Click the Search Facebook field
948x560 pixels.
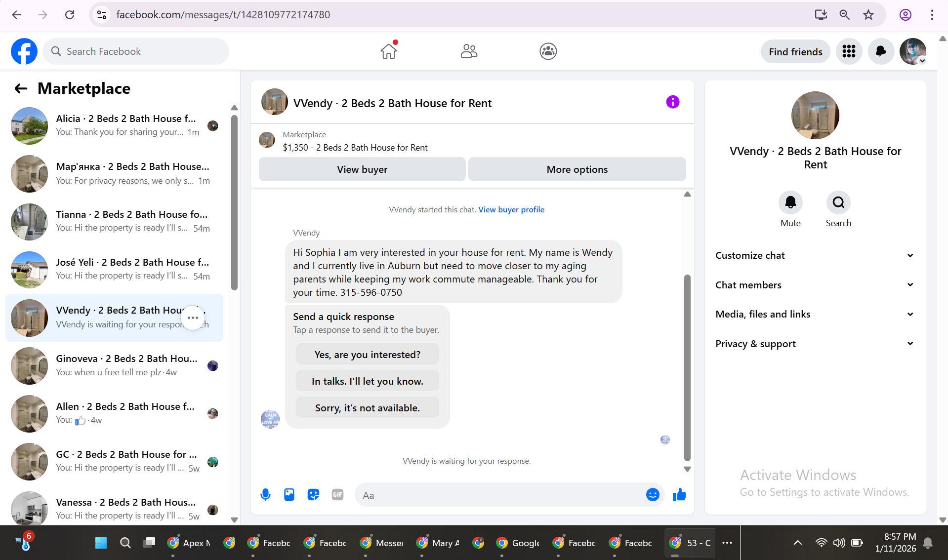136,51
